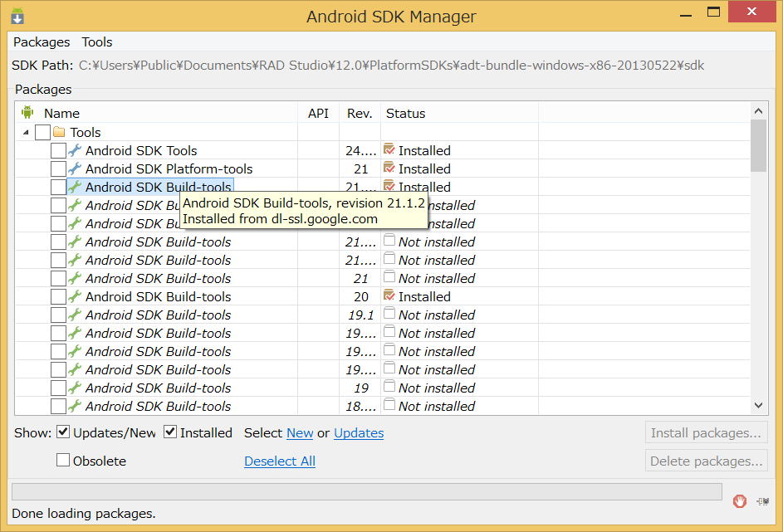Open the Packages menu
The height and width of the screenshot is (532, 783).
(x=42, y=42)
